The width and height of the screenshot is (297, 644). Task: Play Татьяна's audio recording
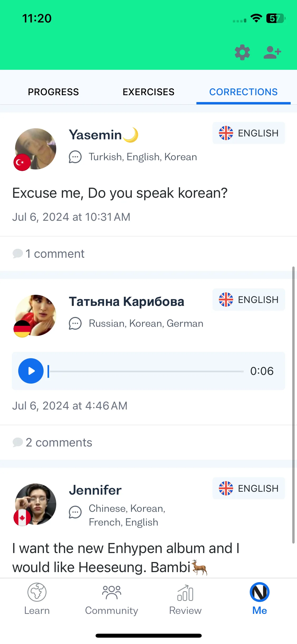[31, 371]
